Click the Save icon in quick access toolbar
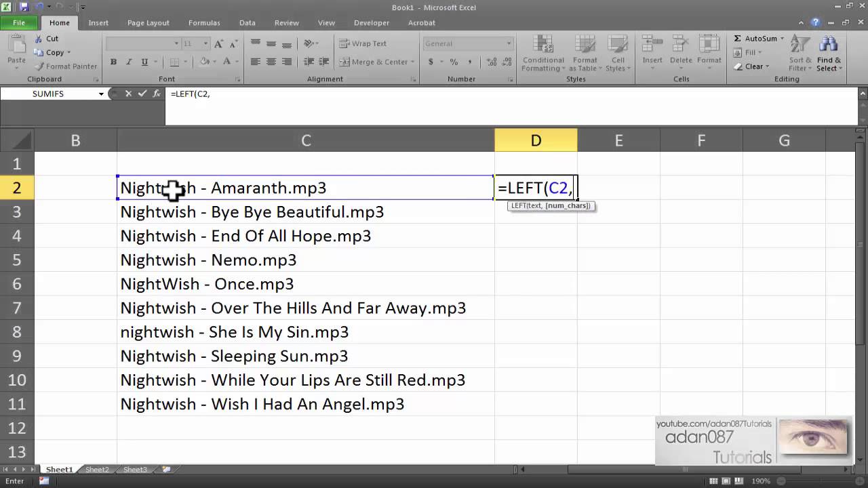This screenshot has height=488, width=868. [x=24, y=7]
